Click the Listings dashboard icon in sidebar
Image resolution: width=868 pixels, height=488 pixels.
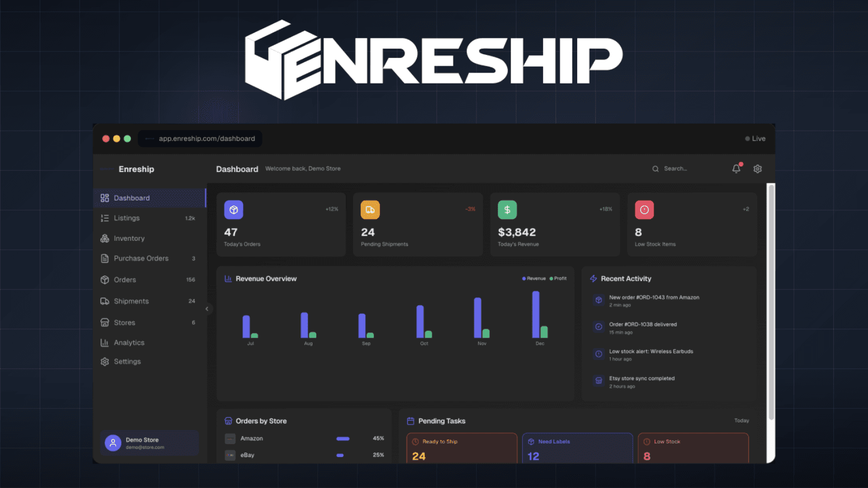(x=105, y=218)
